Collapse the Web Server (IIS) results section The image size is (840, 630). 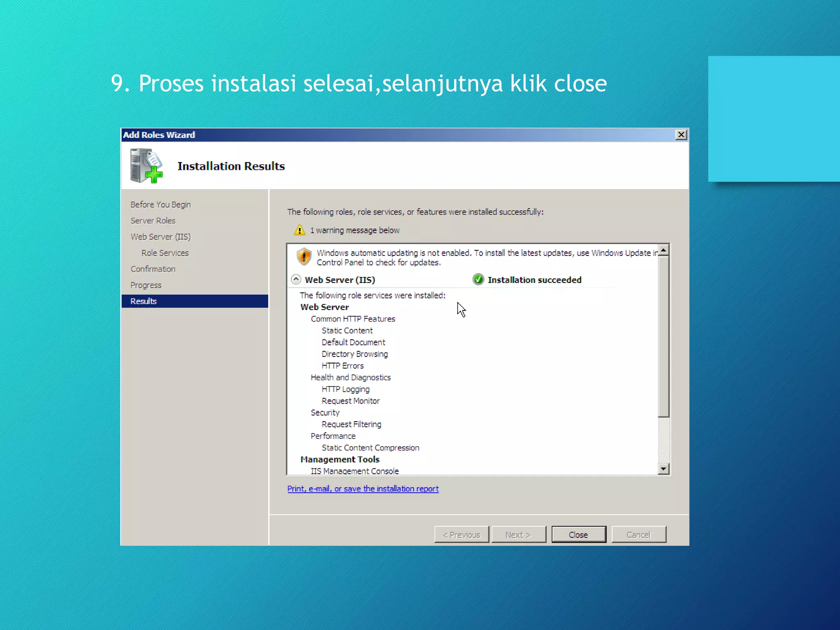pos(296,279)
